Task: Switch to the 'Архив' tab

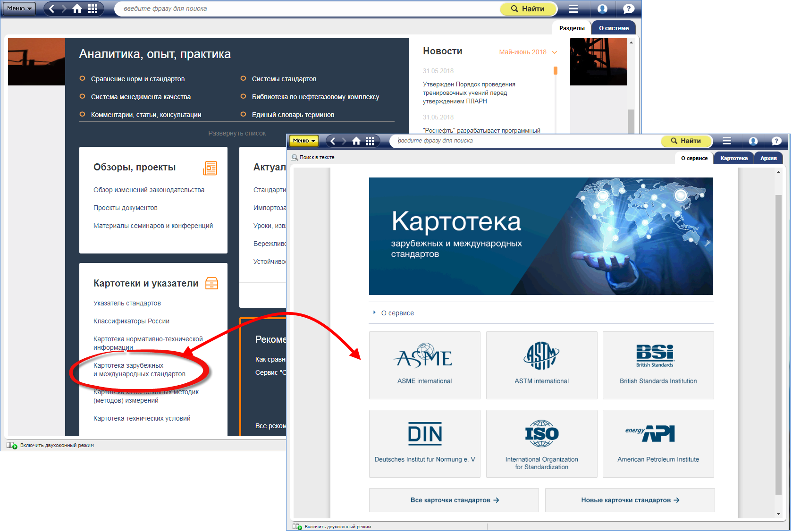Action: pyautogui.click(x=768, y=158)
